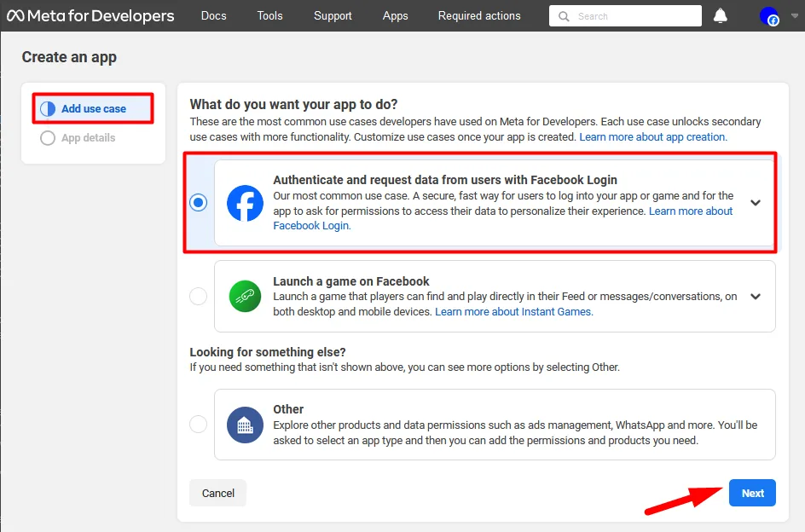Click the Facebook Login icon on first use case
Image resolution: width=805 pixels, height=532 pixels.
tap(244, 202)
